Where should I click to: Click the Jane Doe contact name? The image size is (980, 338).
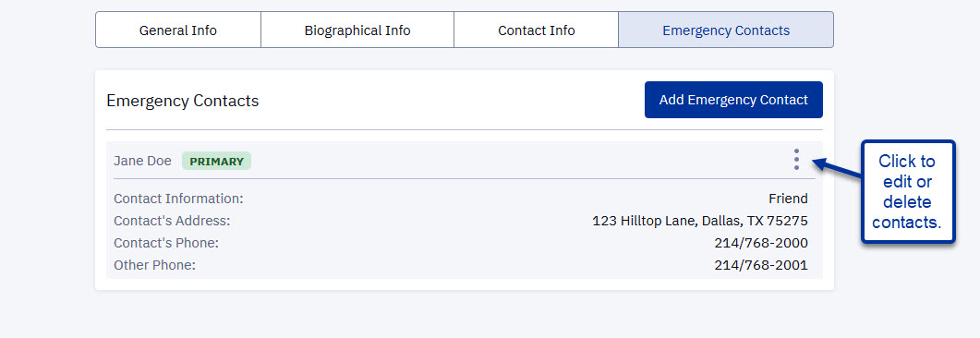click(x=142, y=162)
